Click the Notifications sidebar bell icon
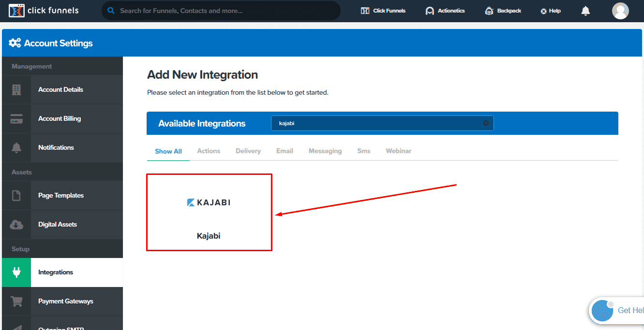The height and width of the screenshot is (330, 644). [16, 147]
